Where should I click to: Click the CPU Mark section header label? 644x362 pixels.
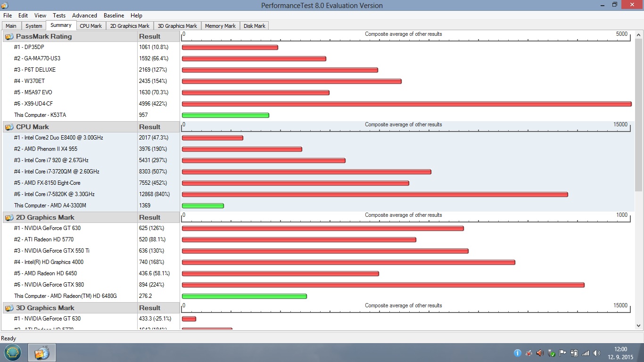coord(33,127)
